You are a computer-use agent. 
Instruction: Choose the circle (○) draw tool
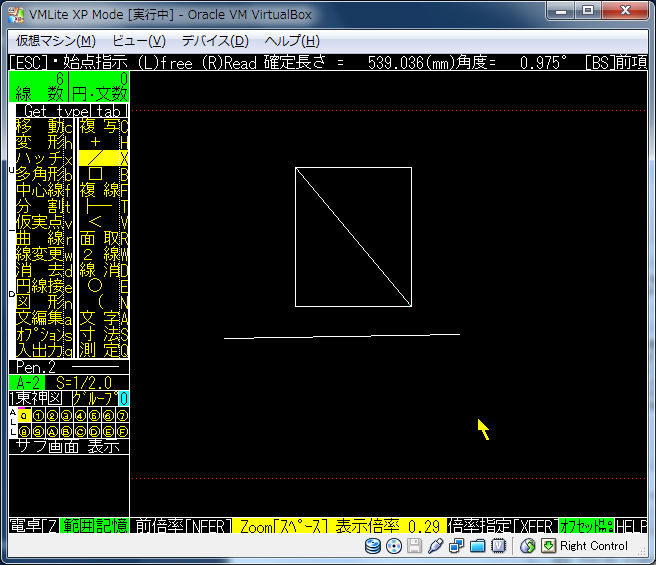(x=98, y=286)
